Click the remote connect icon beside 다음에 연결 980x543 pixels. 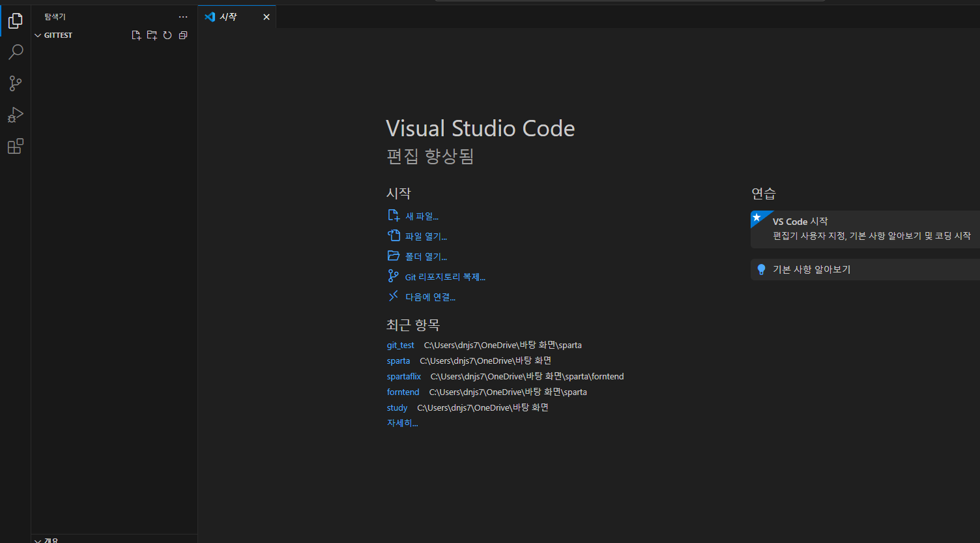394,297
